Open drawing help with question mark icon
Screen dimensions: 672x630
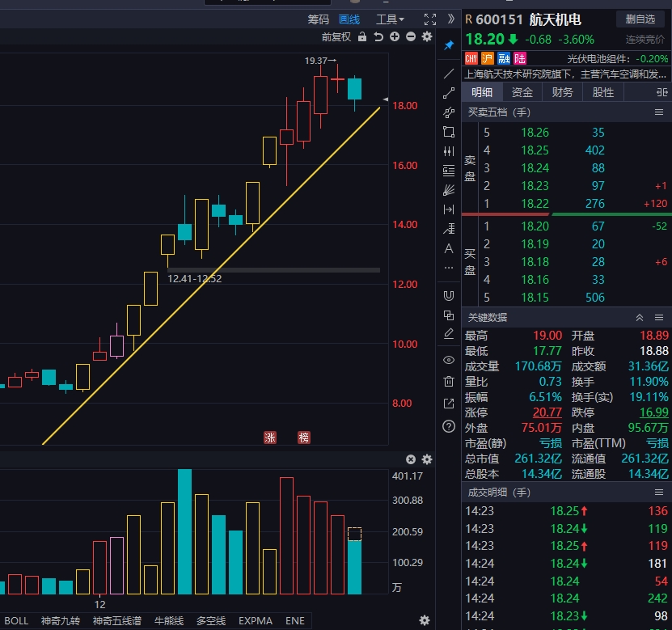[x=449, y=426]
